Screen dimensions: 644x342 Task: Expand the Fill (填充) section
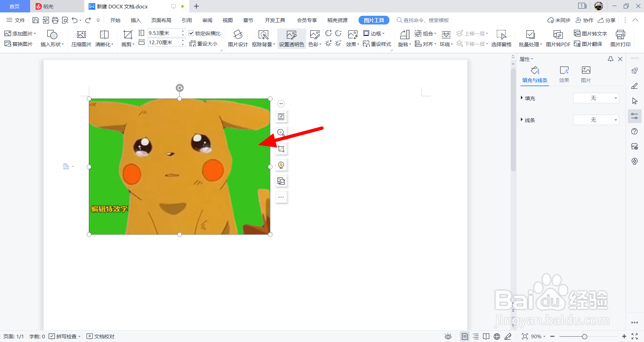(522, 98)
